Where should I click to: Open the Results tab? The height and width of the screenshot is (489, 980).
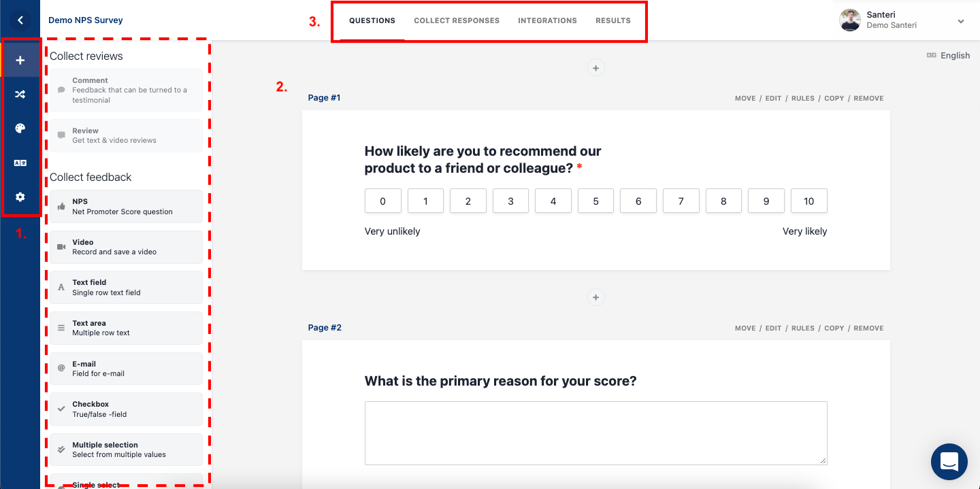pos(612,20)
